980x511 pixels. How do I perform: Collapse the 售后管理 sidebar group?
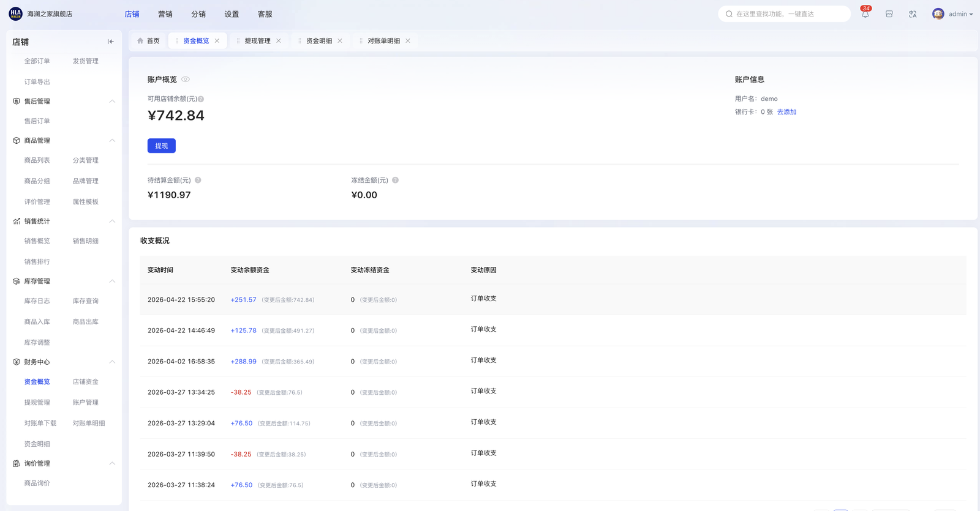coord(112,101)
